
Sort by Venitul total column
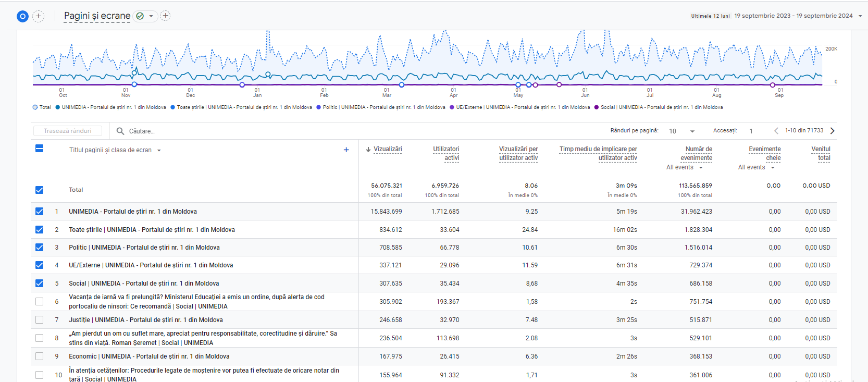point(821,153)
